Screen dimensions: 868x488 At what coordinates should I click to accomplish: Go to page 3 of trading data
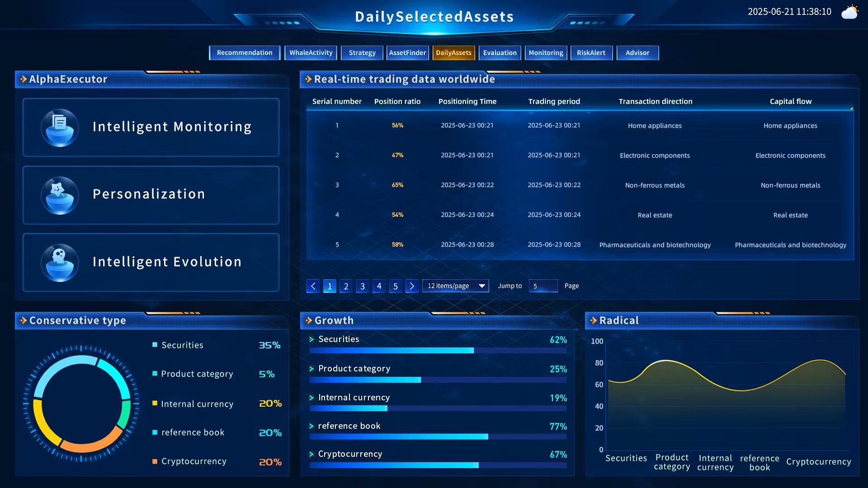coord(362,286)
